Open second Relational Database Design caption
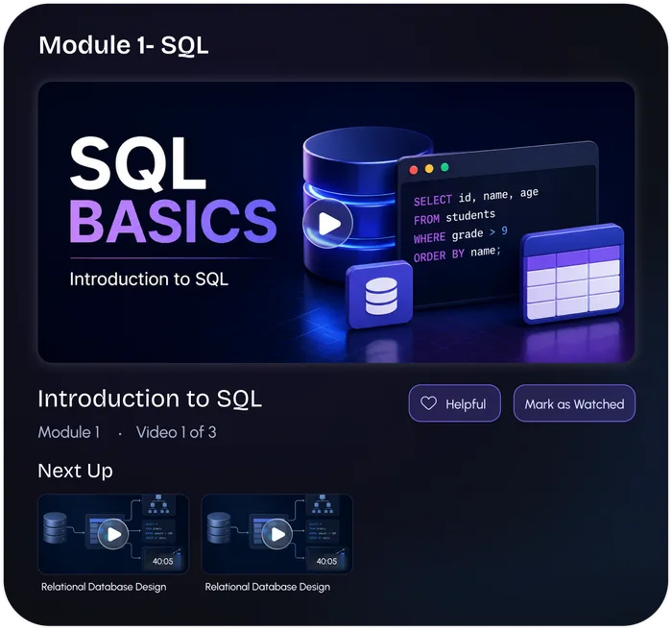 (x=268, y=587)
